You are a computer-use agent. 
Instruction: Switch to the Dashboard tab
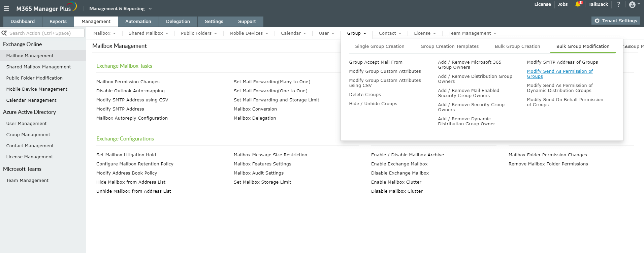23,21
